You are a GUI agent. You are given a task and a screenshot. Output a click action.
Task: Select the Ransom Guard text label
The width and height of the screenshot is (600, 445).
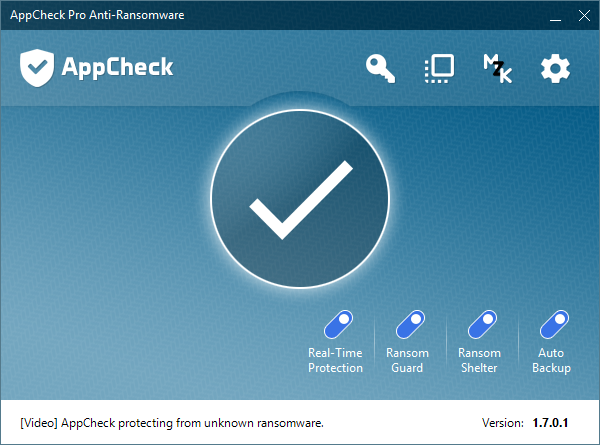[408, 360]
